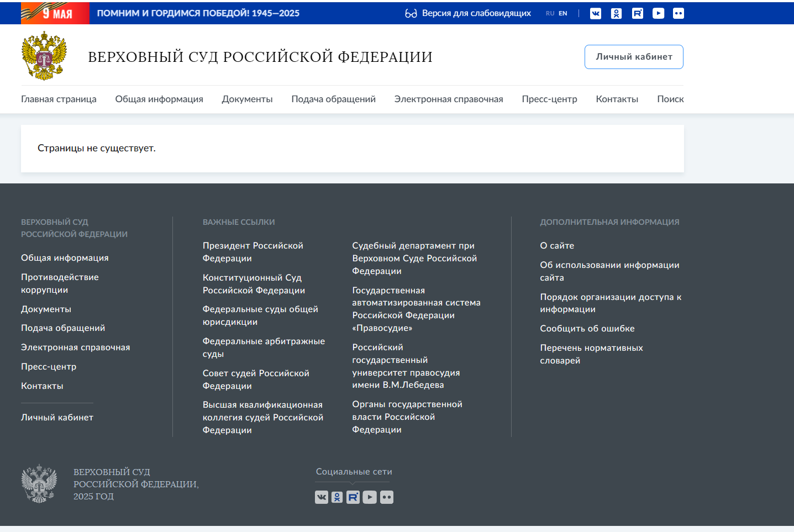
Task: Open Органы государственной власти link
Action: tap(407, 417)
